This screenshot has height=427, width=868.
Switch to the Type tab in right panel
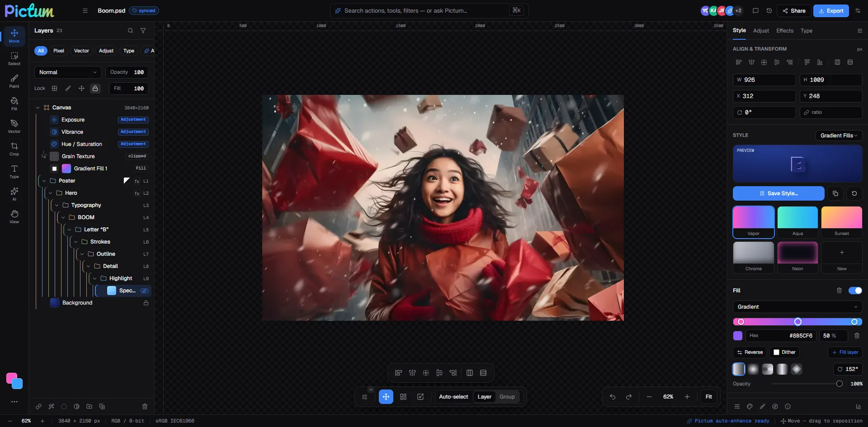point(807,31)
